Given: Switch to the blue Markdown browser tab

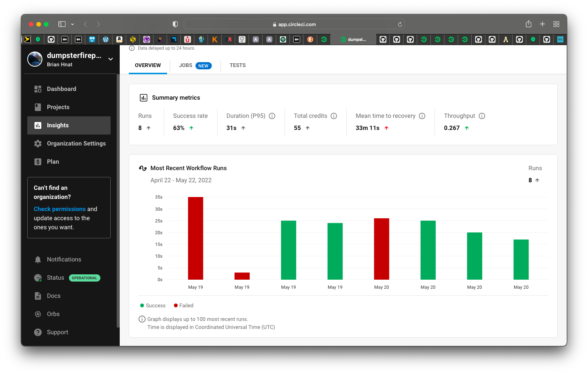Looking at the screenshot, I should 560,39.
